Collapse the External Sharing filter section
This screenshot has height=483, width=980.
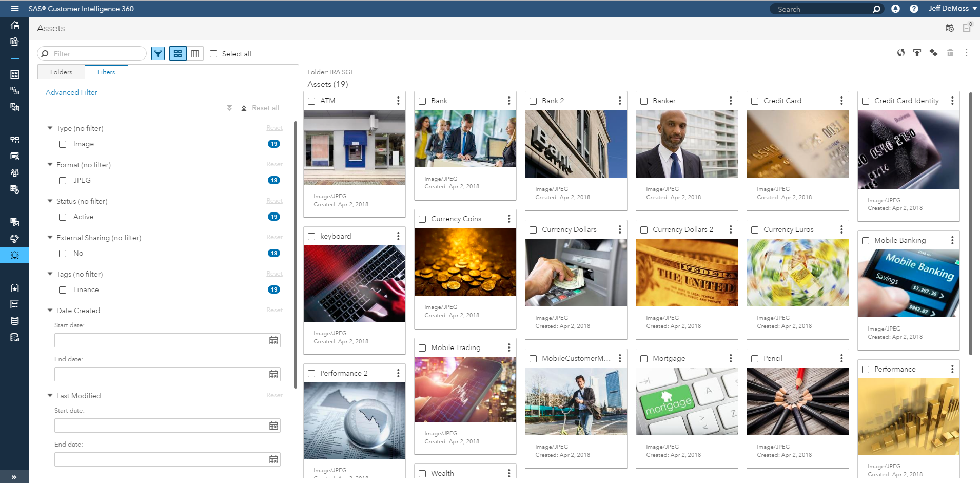tap(50, 238)
